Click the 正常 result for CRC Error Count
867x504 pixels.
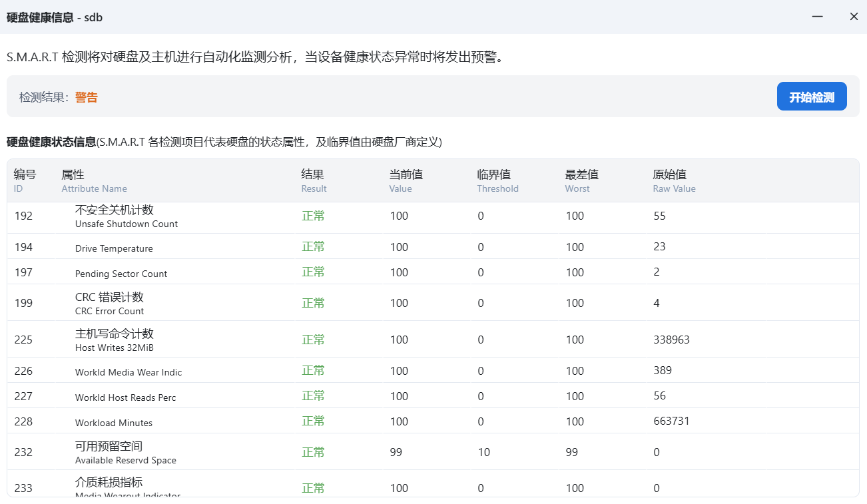[313, 302]
